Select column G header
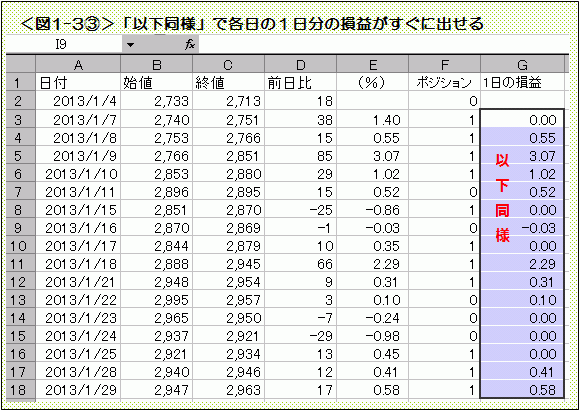This screenshot has width=579, height=410. click(522, 65)
